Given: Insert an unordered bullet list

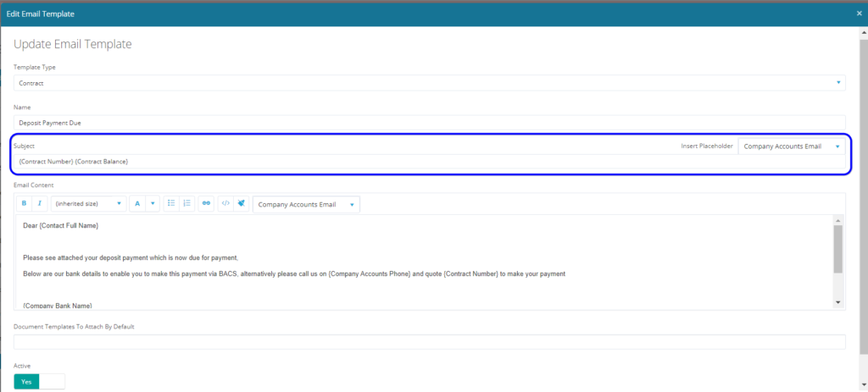Looking at the screenshot, I should pyautogui.click(x=171, y=203).
